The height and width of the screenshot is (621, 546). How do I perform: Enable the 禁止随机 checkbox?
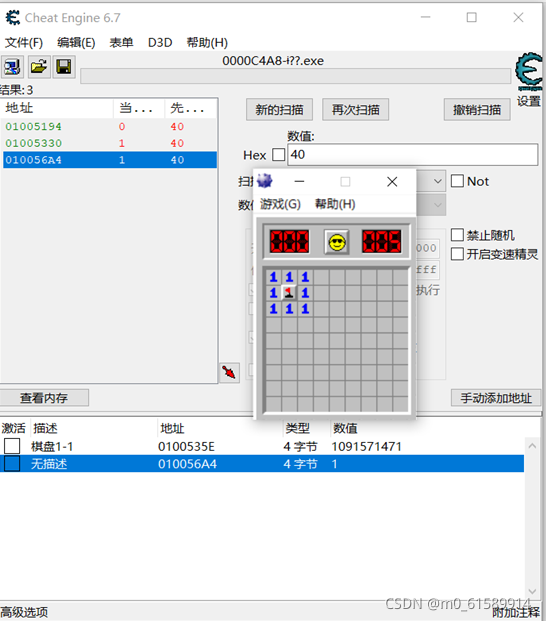[457, 235]
